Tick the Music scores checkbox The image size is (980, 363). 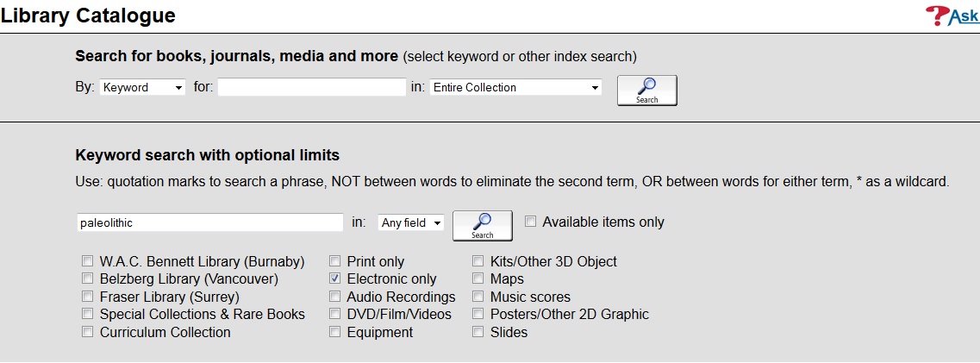pyautogui.click(x=478, y=296)
